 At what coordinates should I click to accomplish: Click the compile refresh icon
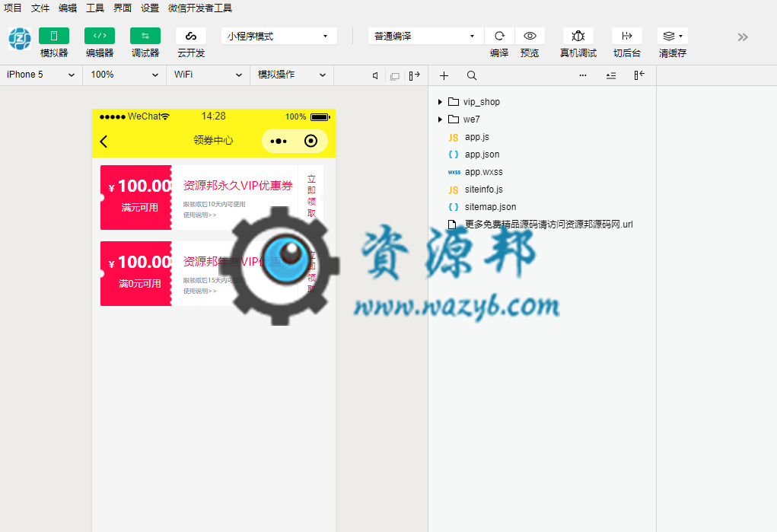499,36
